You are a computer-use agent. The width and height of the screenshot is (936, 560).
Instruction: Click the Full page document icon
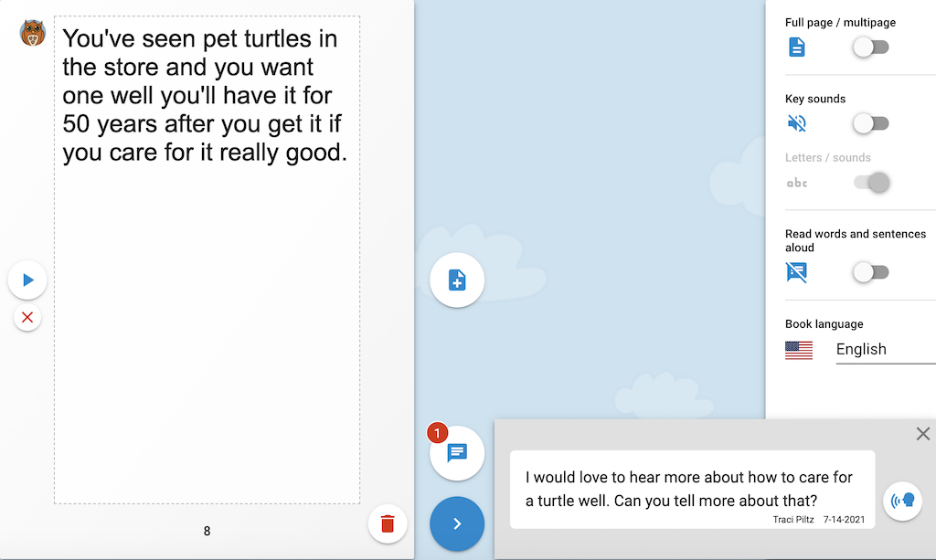pyautogui.click(x=797, y=48)
